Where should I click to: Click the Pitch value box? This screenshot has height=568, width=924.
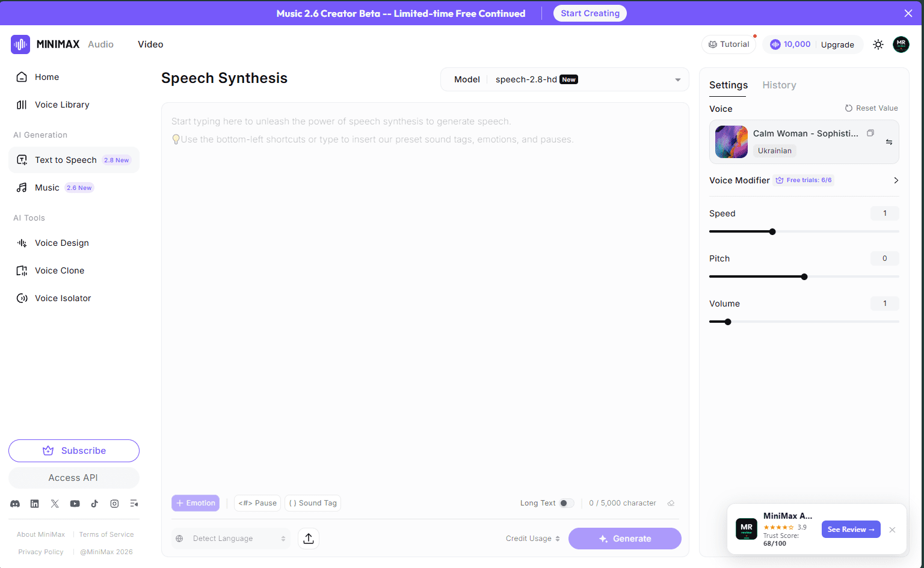pyautogui.click(x=885, y=258)
